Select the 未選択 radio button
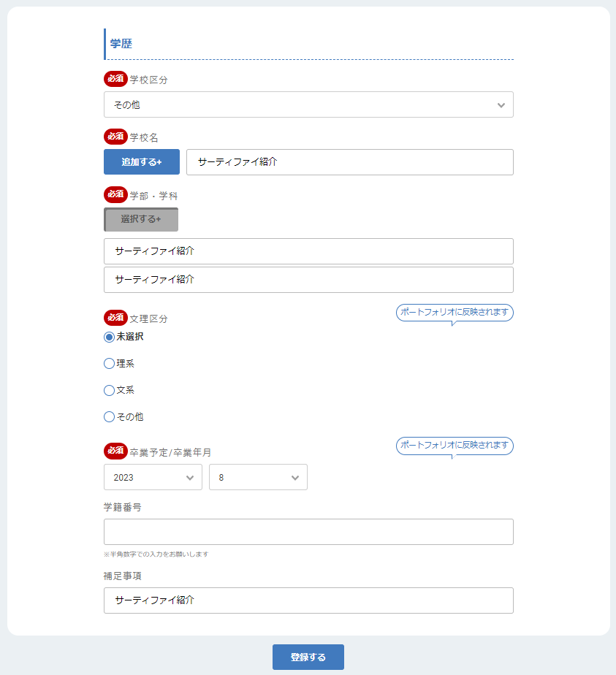 110,337
